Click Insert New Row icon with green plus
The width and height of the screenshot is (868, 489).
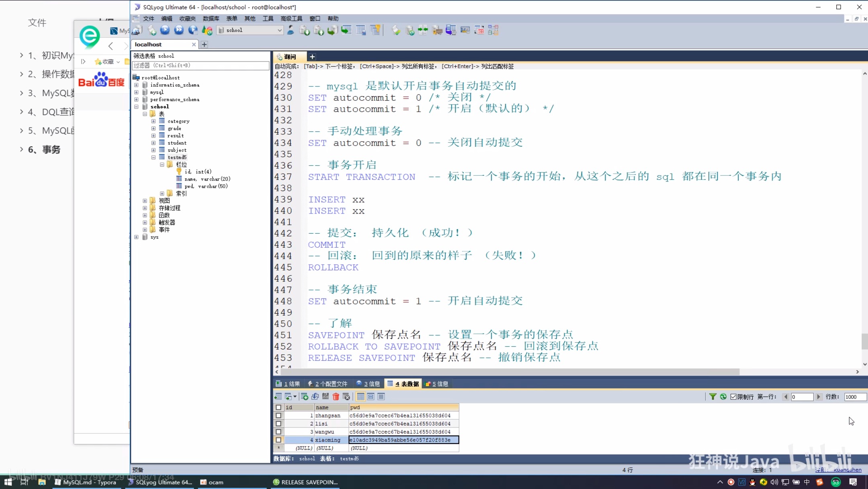tap(305, 397)
